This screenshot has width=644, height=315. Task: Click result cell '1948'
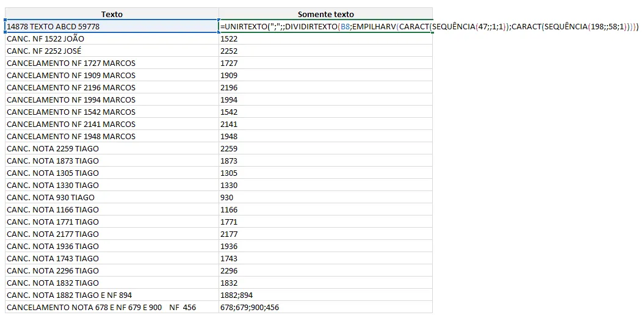point(326,136)
